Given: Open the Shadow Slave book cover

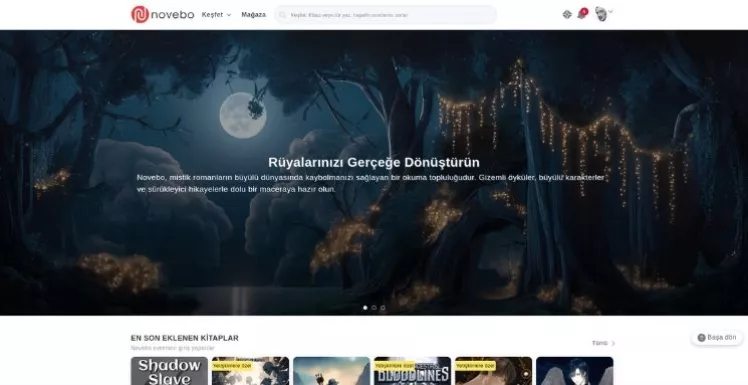Looking at the screenshot, I should [169, 371].
